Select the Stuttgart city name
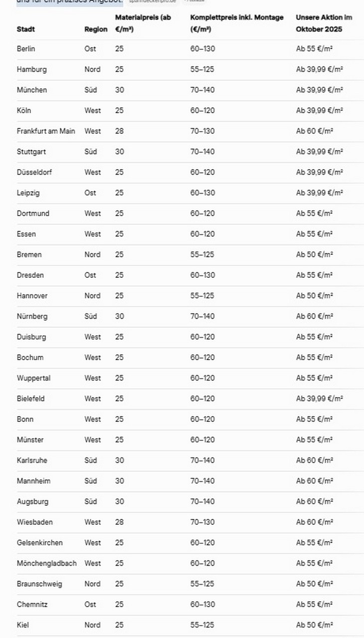The width and height of the screenshot is (364, 638). click(31, 152)
